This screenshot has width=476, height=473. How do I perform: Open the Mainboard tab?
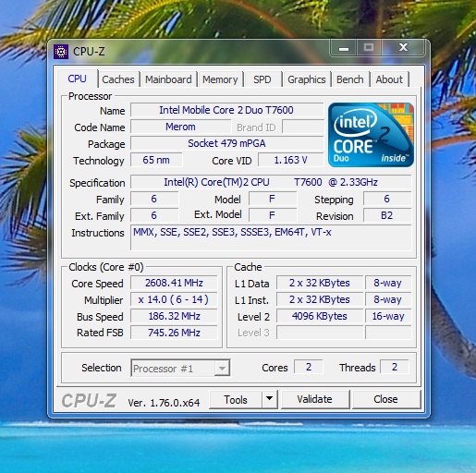(x=168, y=79)
